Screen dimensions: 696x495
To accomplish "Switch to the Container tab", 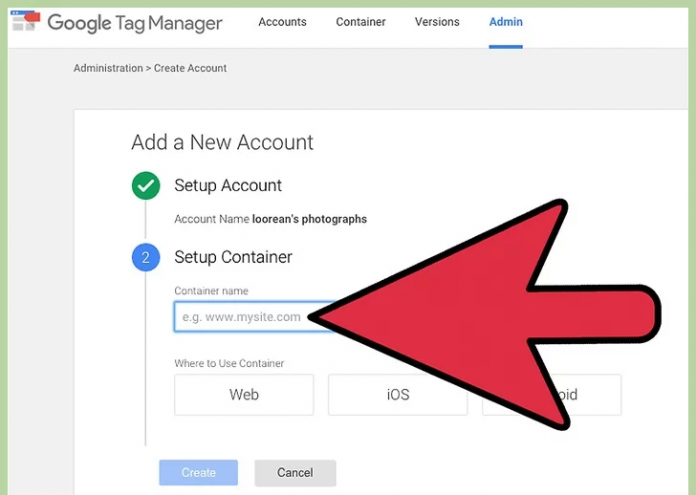I will pos(362,22).
